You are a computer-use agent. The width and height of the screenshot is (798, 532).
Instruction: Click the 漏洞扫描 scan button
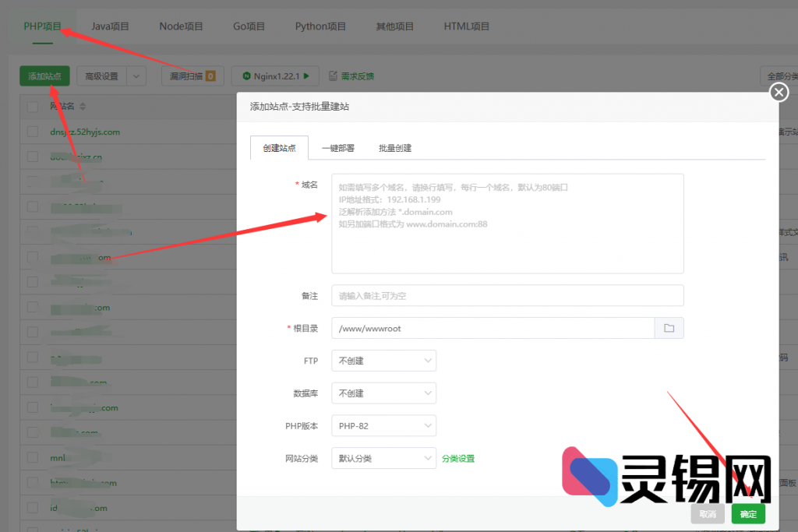tap(192, 76)
